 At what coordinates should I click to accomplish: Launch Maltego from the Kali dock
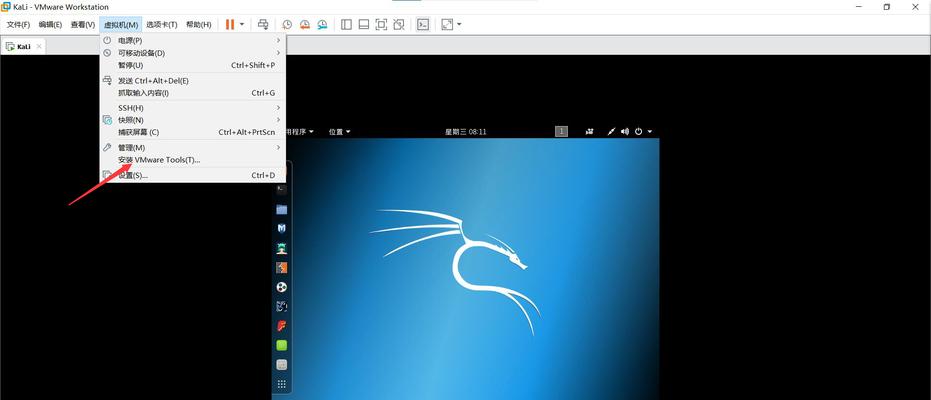click(x=281, y=306)
